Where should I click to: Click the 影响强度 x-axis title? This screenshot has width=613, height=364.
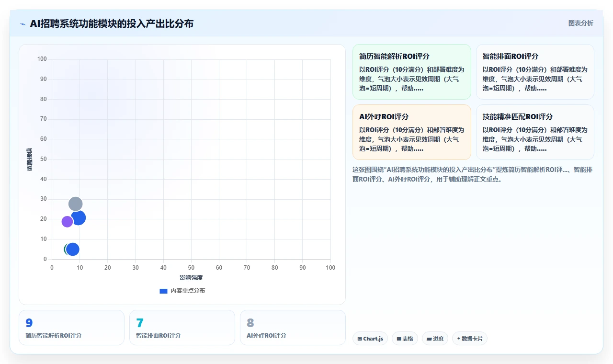(191, 278)
